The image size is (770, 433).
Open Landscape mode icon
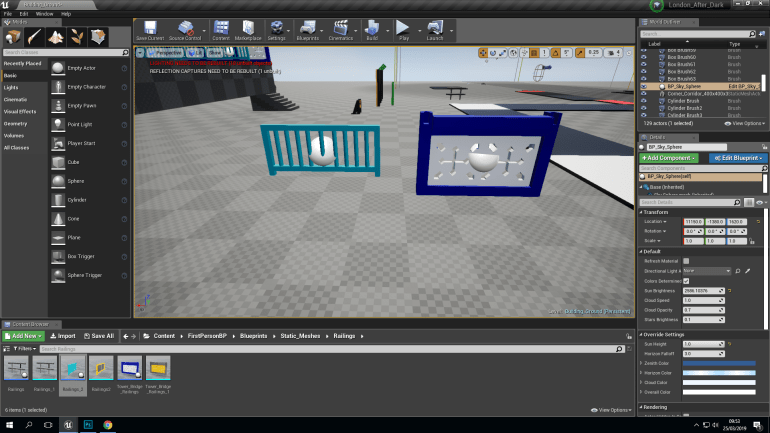click(55, 37)
